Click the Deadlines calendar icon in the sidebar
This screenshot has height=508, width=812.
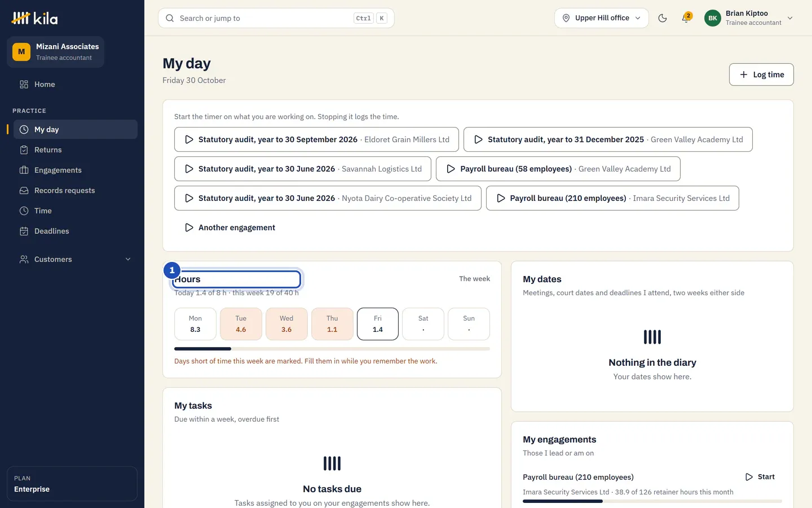(x=24, y=231)
